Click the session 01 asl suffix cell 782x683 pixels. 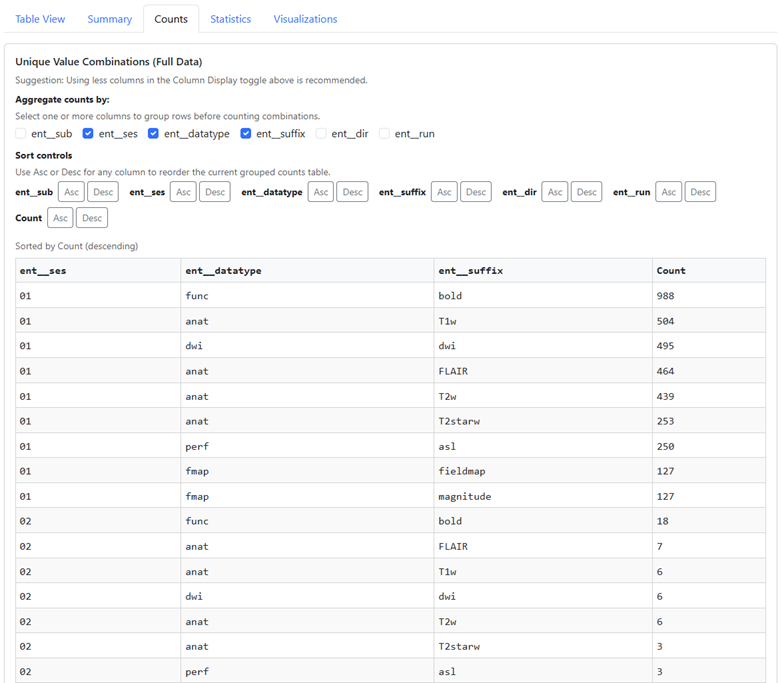543,446
